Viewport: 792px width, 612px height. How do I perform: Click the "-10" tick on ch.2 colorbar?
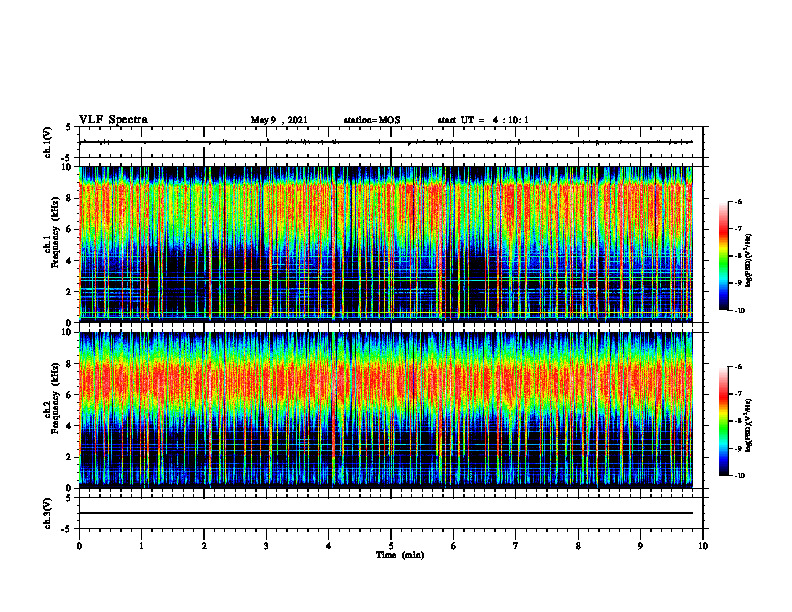pyautogui.click(x=739, y=476)
